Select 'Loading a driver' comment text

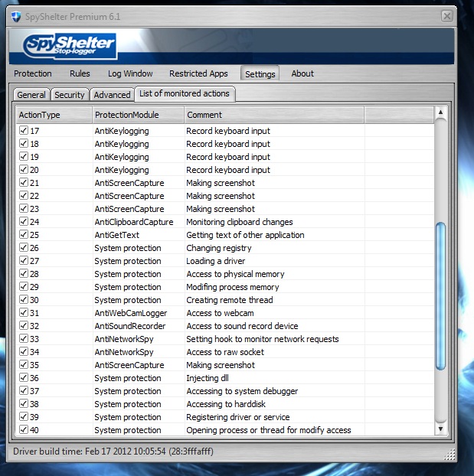tap(215, 261)
